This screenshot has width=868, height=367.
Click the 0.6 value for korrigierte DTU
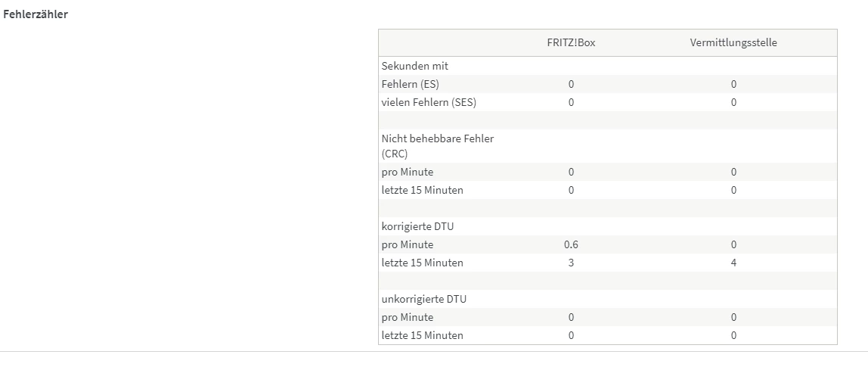[x=571, y=244]
